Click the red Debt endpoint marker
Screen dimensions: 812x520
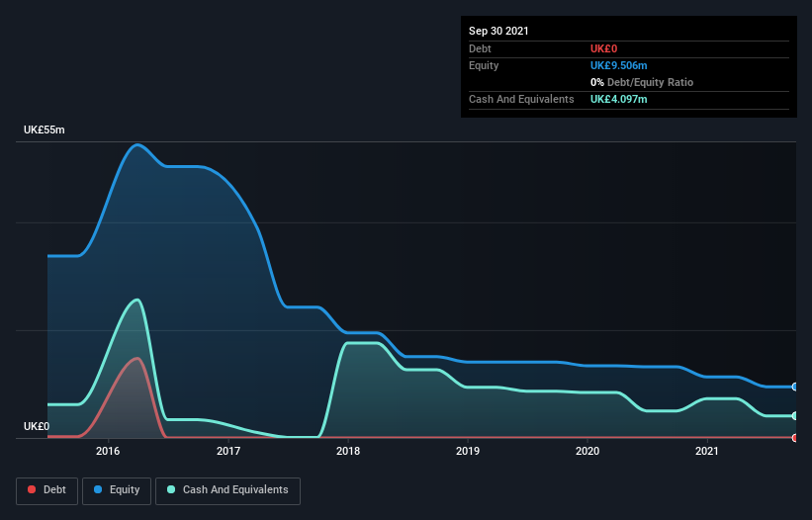[795, 438]
